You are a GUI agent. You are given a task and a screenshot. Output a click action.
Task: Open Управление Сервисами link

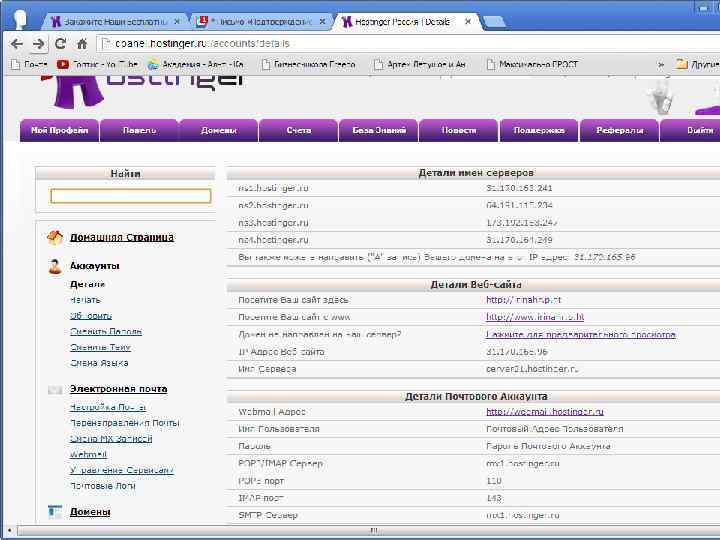point(122,470)
